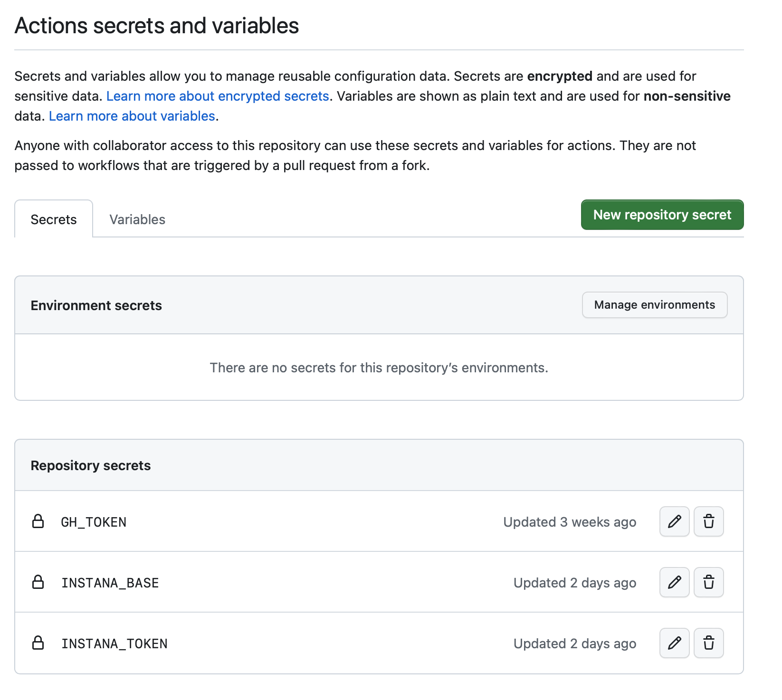
Task: Click the INSTANA_BASE secret name
Action: point(110,583)
